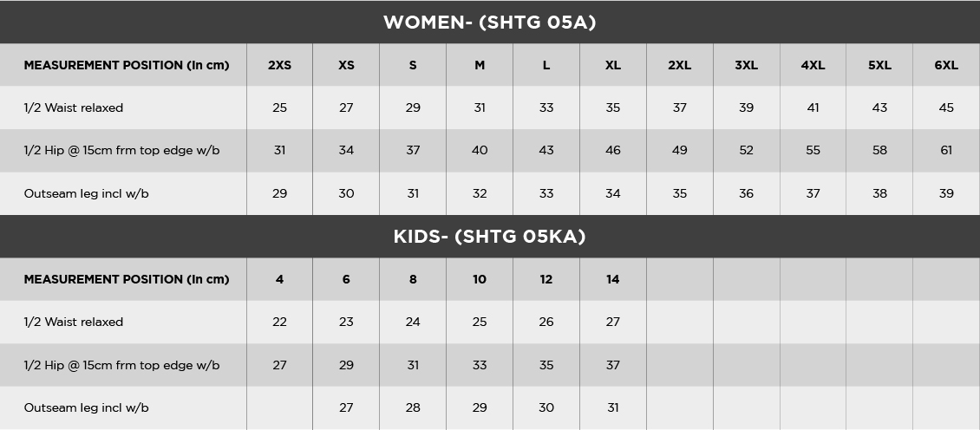The image size is (980, 430).
Task: Click the KIDS- (SHTG 05KA) header
Action: click(x=489, y=237)
